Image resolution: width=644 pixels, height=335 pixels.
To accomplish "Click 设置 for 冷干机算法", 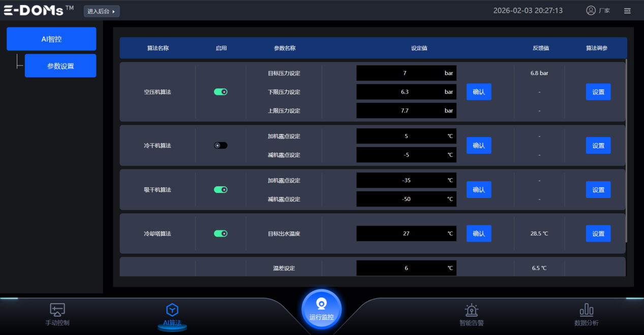I will click(x=598, y=146).
